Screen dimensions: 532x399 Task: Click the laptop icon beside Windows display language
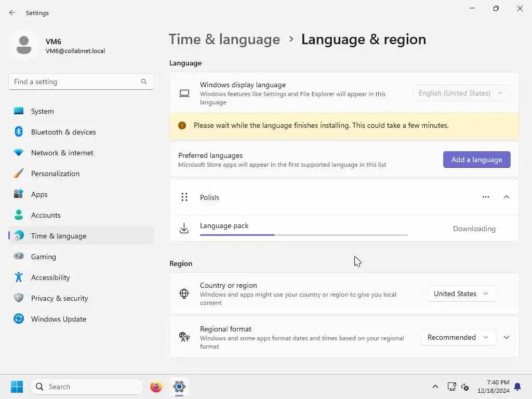click(184, 94)
